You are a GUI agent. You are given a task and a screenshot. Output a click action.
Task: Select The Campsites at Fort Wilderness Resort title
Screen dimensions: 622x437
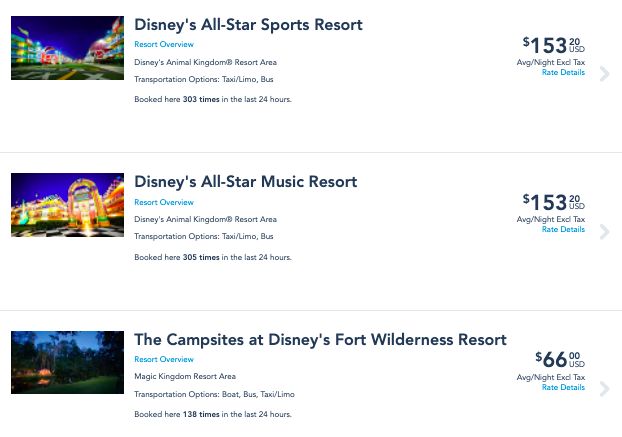[320, 340]
